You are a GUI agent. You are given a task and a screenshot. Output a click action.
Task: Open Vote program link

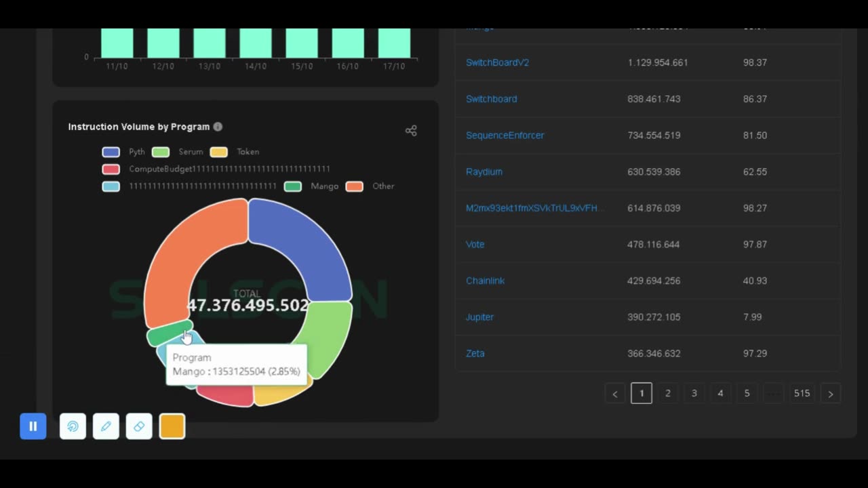pyautogui.click(x=475, y=245)
